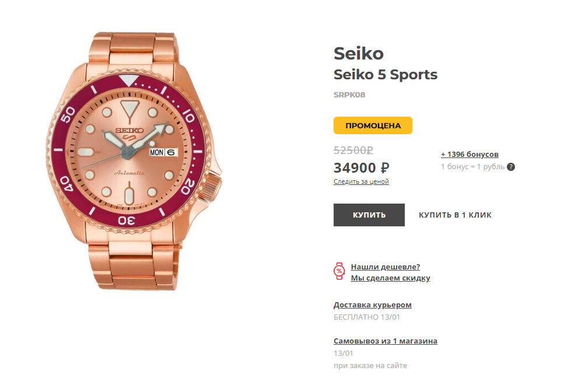Click the SRPK08 model code
This screenshot has width=564, height=392.
click(x=349, y=94)
